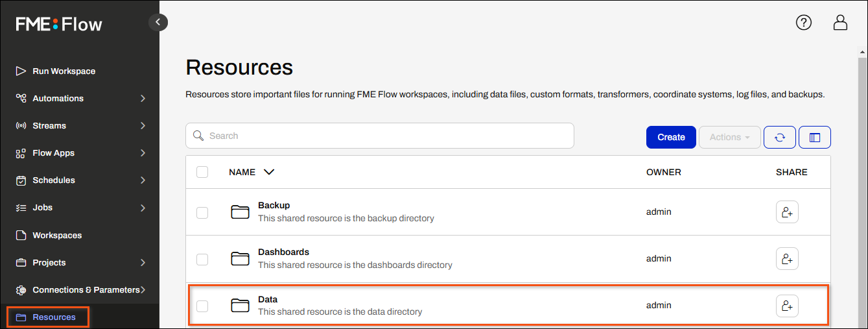Check the Dashboards row checkbox
This screenshot has height=329, width=868.
(x=202, y=259)
